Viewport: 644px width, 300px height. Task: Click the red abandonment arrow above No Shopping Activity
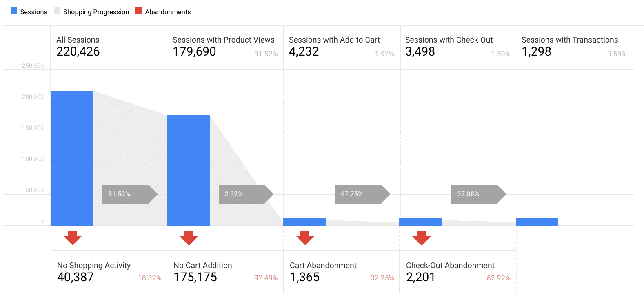tap(73, 237)
